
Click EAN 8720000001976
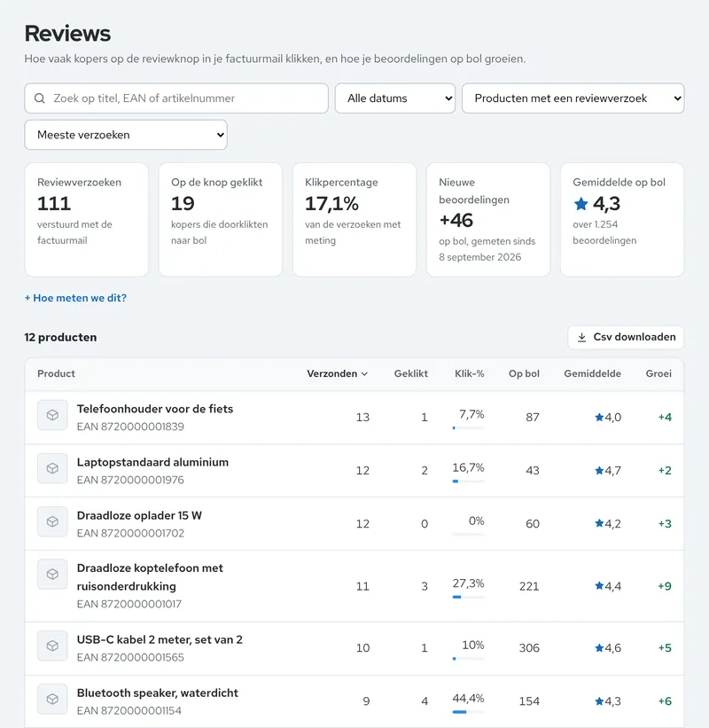tap(130, 480)
